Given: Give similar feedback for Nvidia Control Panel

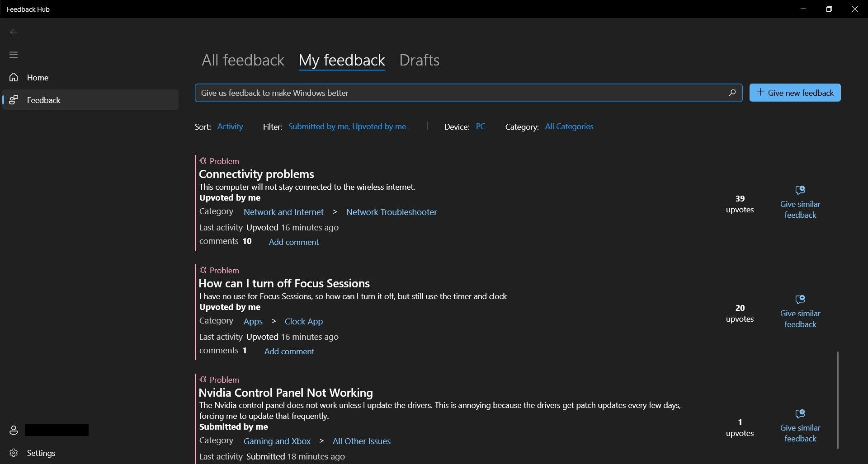Looking at the screenshot, I should 800,426.
